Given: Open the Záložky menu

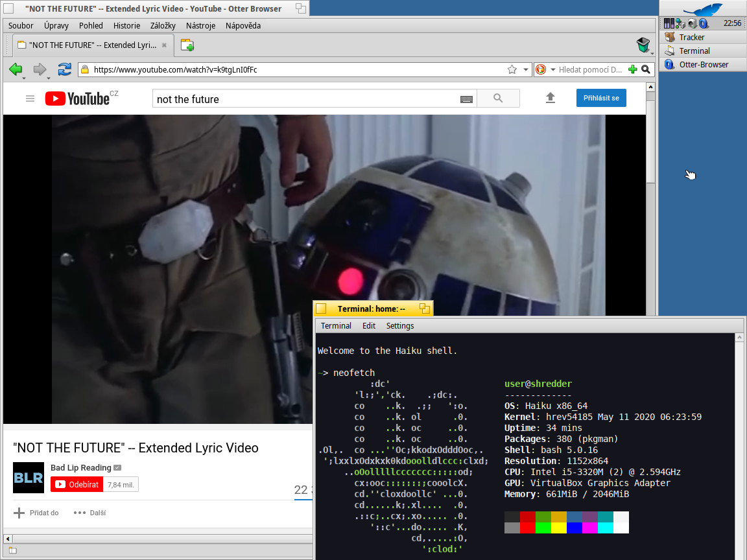Looking at the screenshot, I should tap(163, 26).
